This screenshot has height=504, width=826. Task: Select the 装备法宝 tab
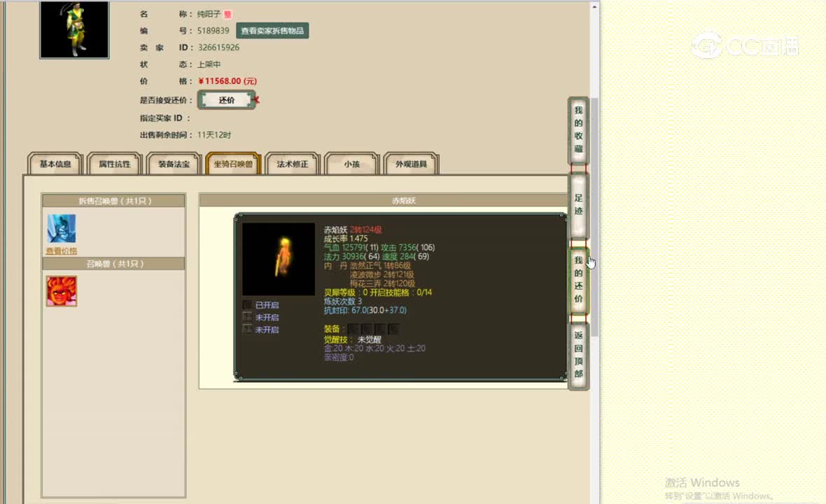pyautogui.click(x=174, y=164)
